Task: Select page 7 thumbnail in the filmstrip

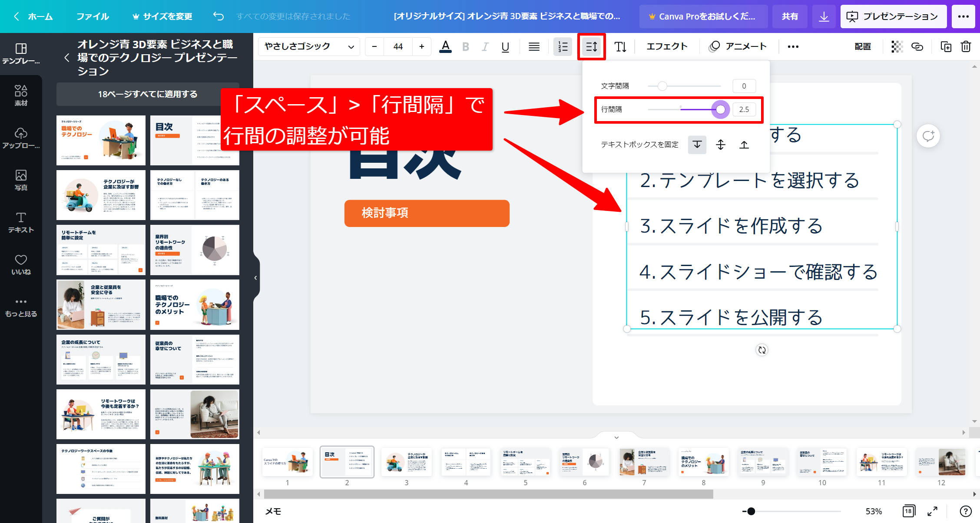Action: click(644, 462)
